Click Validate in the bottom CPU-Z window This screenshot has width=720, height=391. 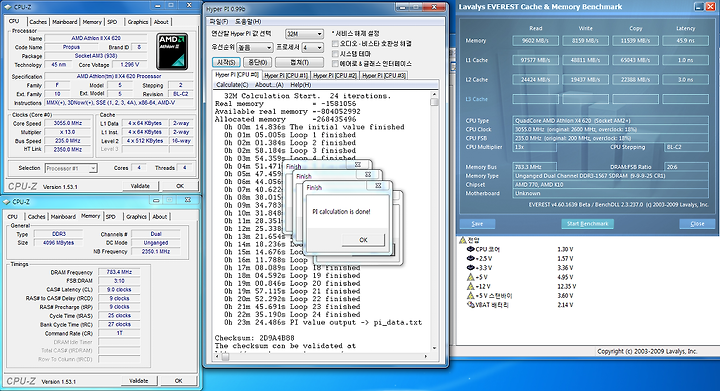click(139, 380)
